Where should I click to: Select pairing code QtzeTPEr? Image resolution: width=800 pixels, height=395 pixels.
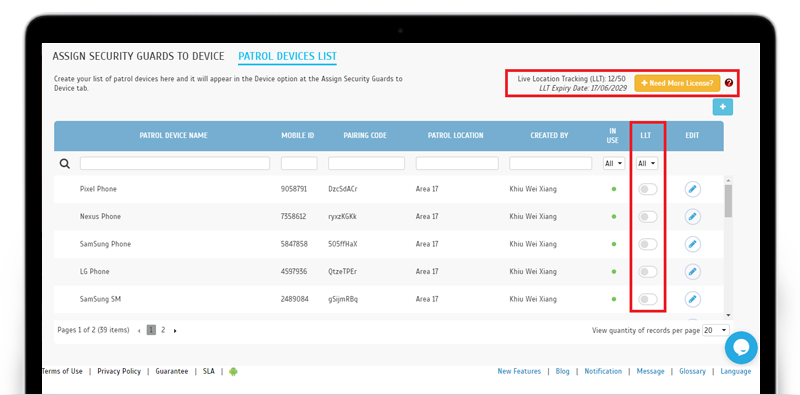coord(342,272)
